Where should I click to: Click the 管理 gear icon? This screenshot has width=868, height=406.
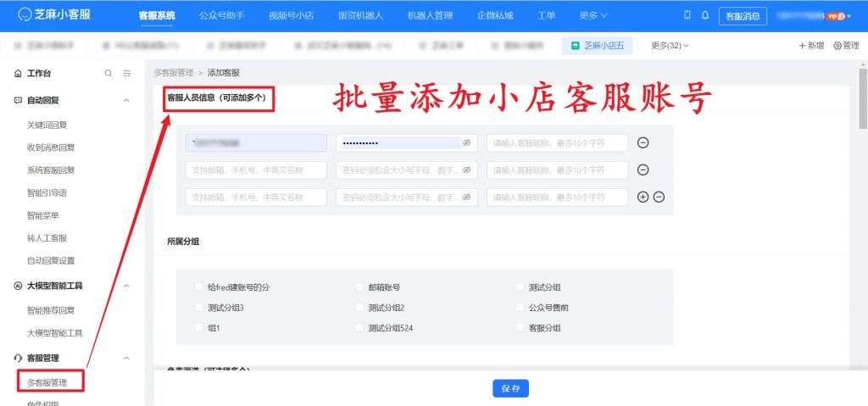click(x=837, y=46)
